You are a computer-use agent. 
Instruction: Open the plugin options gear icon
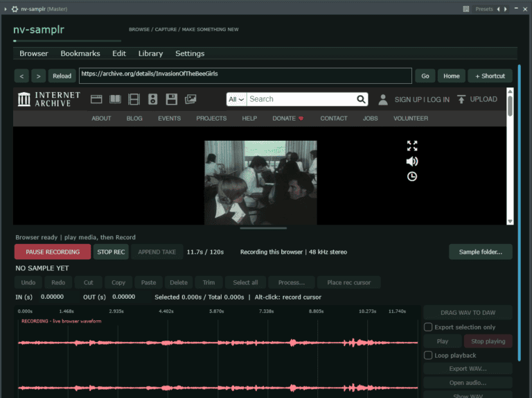coord(15,9)
